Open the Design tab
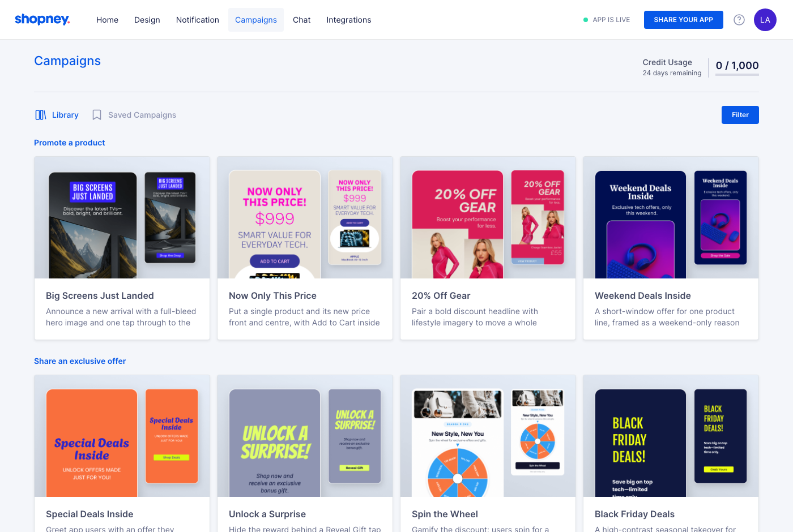 click(x=147, y=20)
